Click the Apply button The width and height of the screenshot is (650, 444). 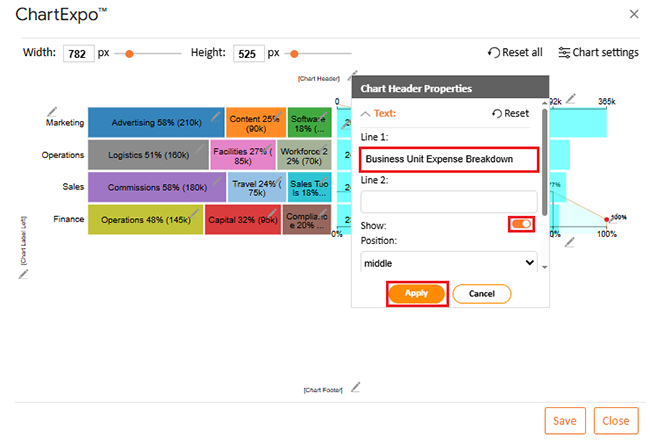pyautogui.click(x=416, y=294)
